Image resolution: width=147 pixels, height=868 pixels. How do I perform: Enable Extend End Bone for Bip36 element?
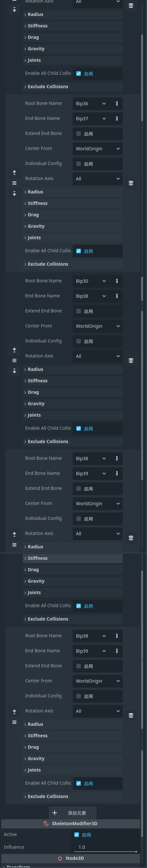tap(78, 134)
